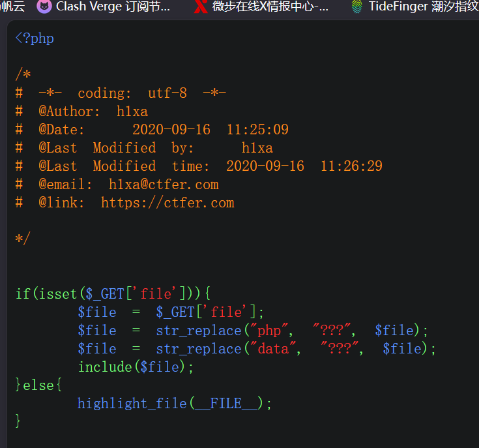Click the '@Date: 2020-09-16 11:25:09' line
479x448 pixels.
pos(152,130)
